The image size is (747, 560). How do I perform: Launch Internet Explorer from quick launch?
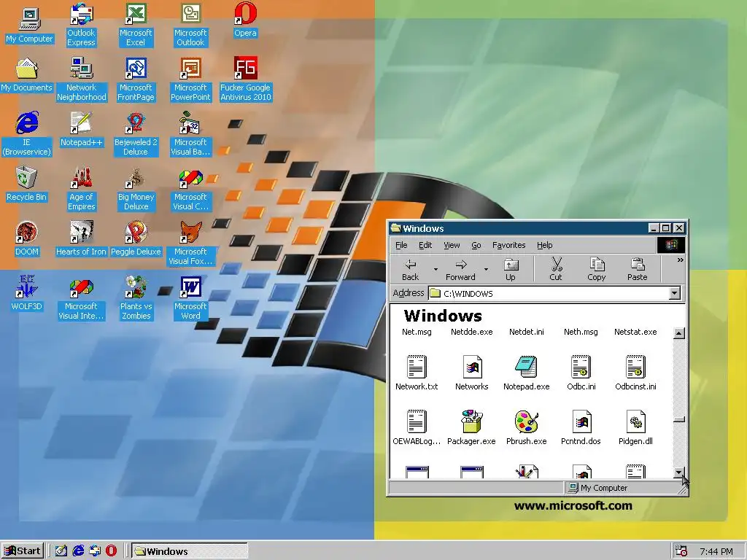point(78,551)
